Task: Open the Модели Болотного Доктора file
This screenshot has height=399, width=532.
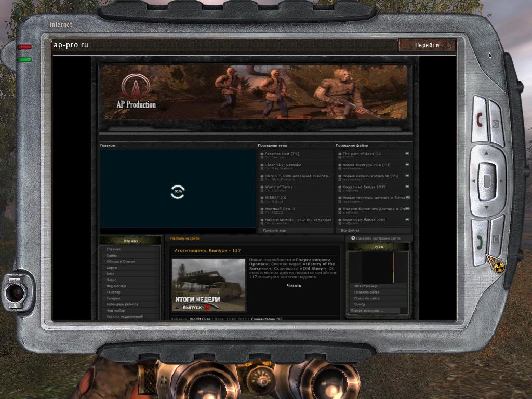Action: 376,209
